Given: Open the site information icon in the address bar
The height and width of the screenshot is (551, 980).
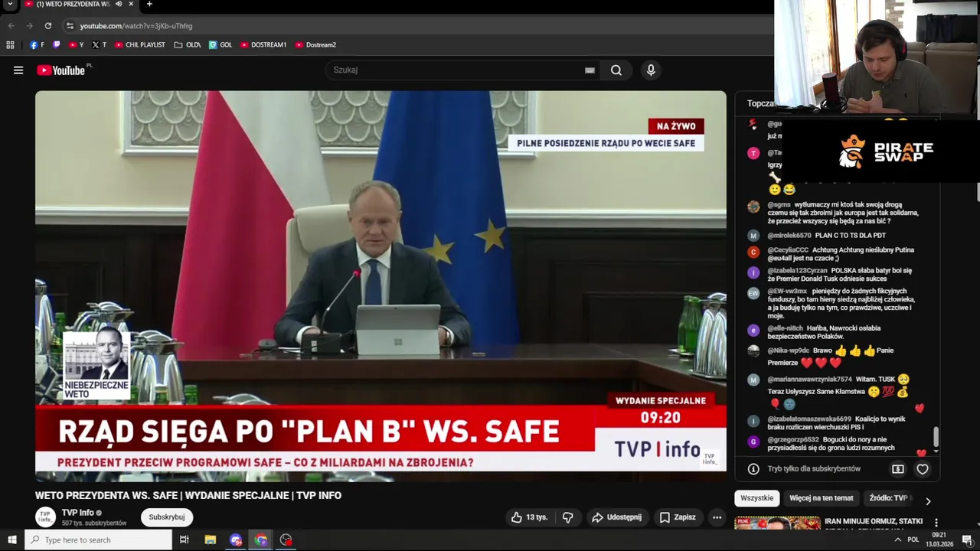Looking at the screenshot, I should point(70,26).
